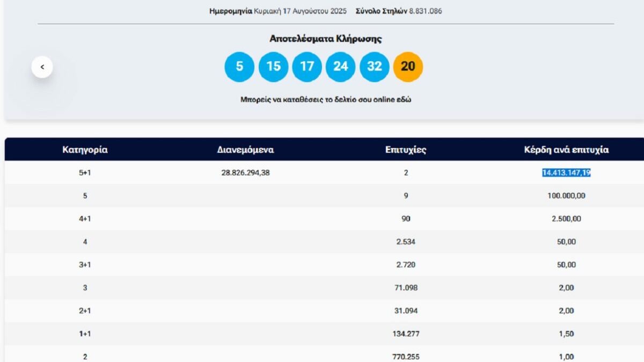Select the 71.098 winners count cell
This screenshot has width=644, height=362.
tap(406, 288)
